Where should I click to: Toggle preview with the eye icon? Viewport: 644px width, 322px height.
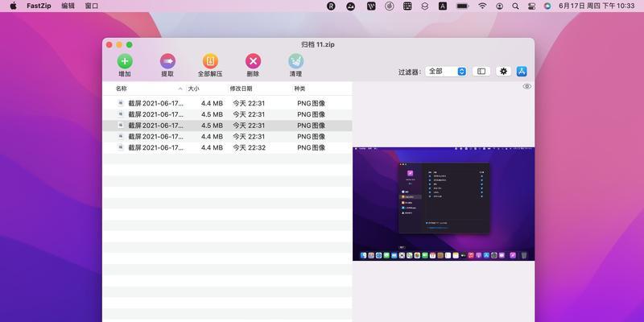pos(527,86)
